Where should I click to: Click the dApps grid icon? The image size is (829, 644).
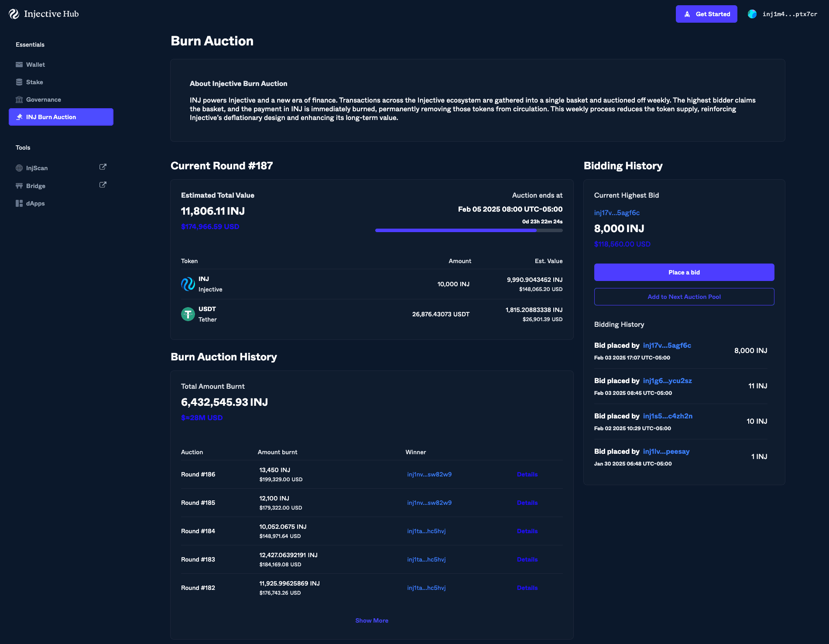[19, 203]
